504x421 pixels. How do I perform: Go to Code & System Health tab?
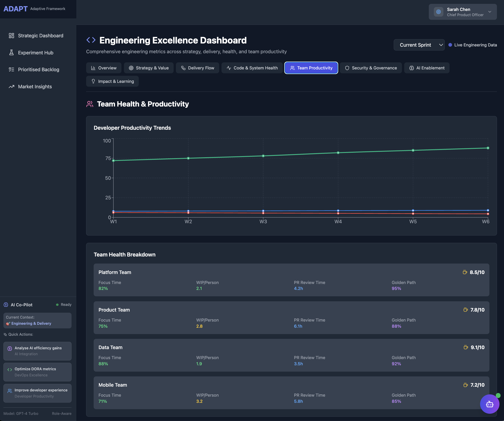[252, 68]
